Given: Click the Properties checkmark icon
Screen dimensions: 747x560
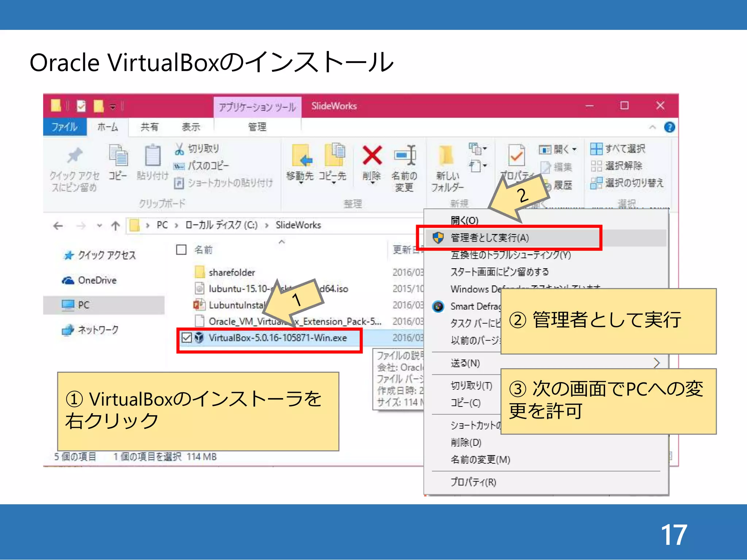Looking at the screenshot, I should (516, 156).
